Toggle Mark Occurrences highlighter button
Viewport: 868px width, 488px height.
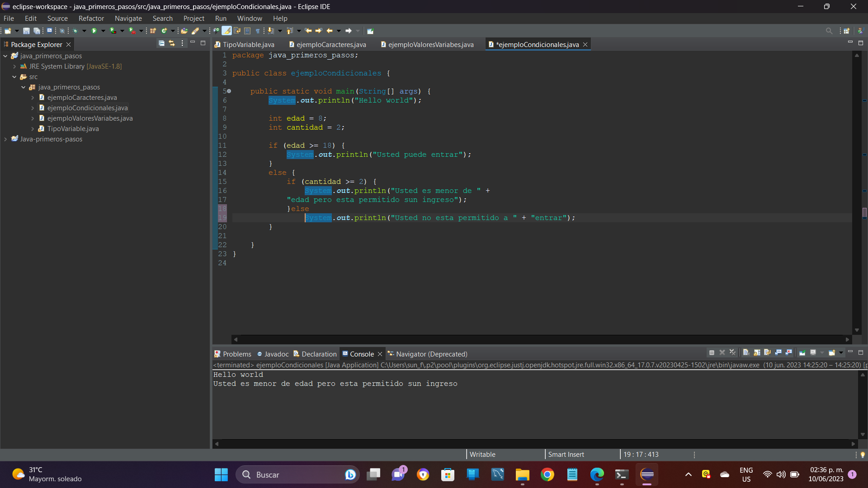pyautogui.click(x=227, y=31)
